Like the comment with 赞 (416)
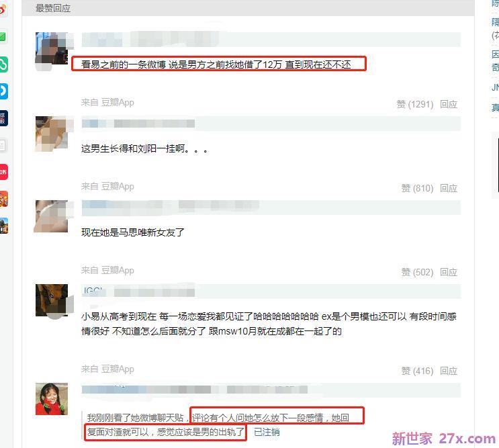 tap(417, 371)
